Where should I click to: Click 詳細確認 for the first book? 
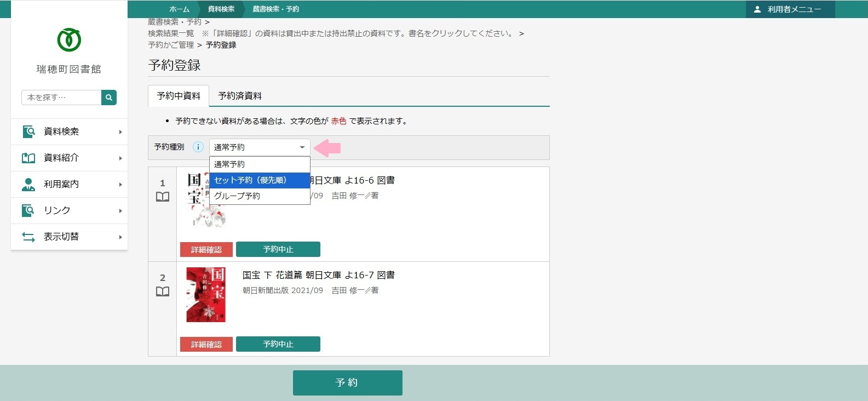pyautogui.click(x=206, y=249)
